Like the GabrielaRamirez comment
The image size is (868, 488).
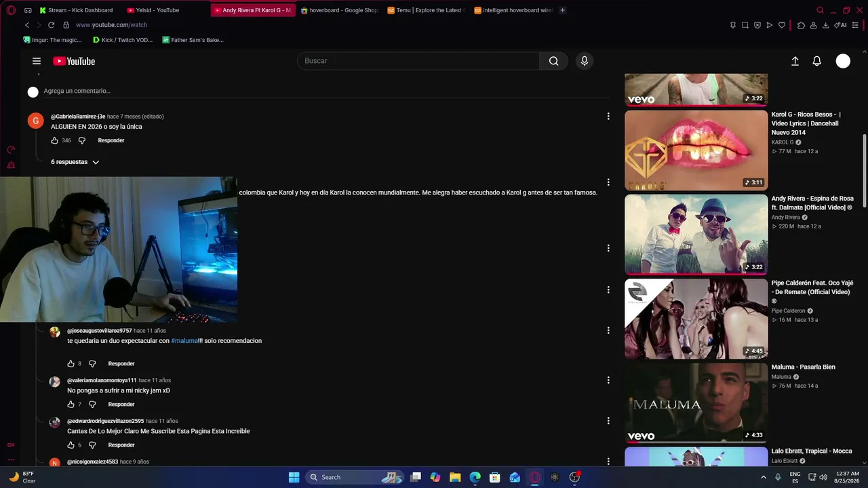pos(55,140)
